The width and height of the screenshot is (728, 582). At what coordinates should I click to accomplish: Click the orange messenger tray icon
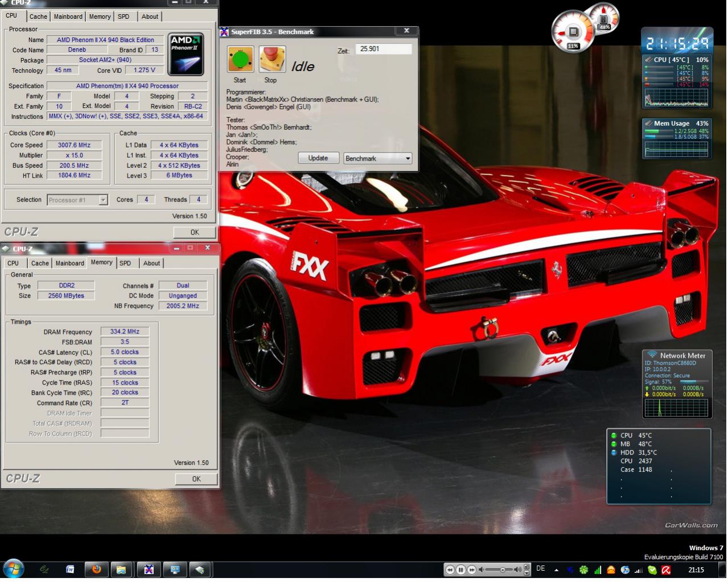(x=611, y=569)
